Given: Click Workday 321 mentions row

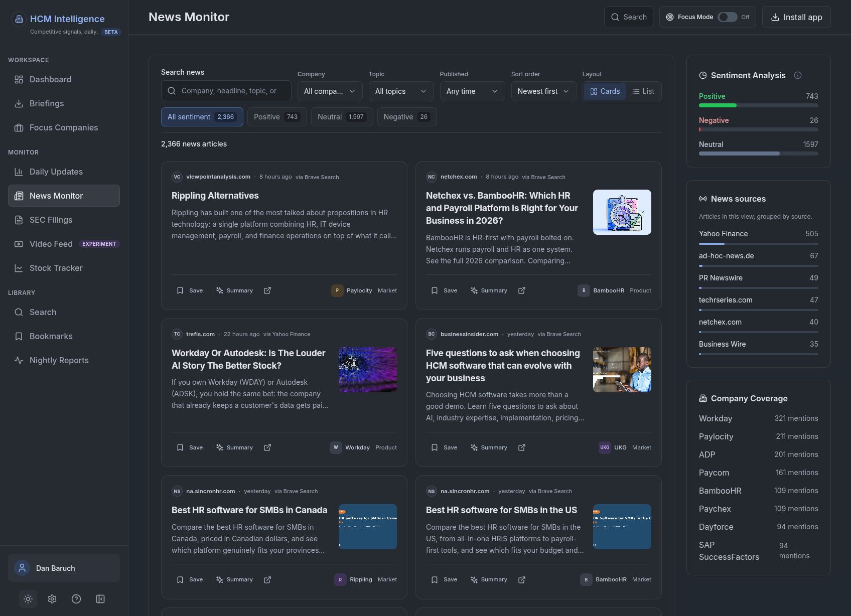Looking at the screenshot, I should tap(758, 418).
